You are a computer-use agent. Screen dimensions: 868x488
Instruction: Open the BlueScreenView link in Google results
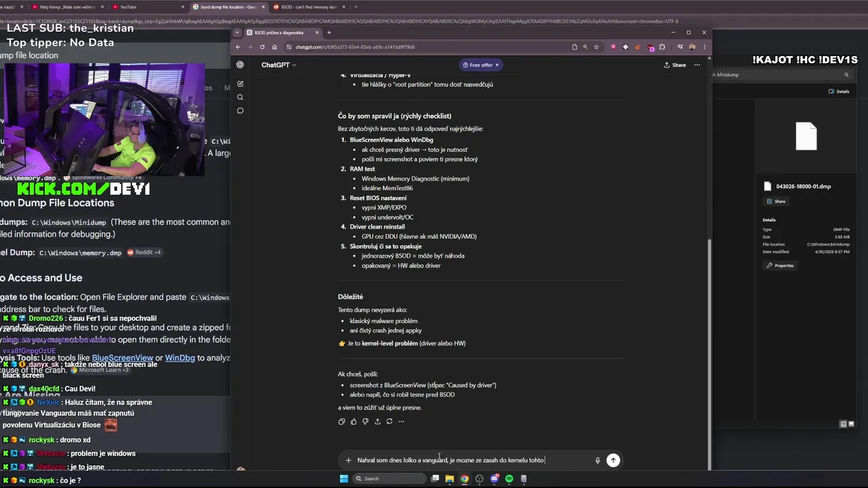coord(122,358)
